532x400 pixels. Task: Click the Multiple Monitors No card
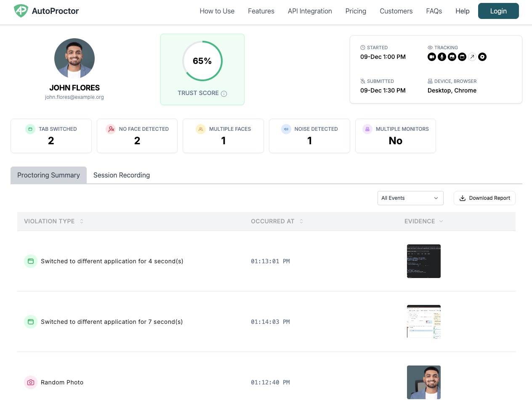pyautogui.click(x=396, y=136)
